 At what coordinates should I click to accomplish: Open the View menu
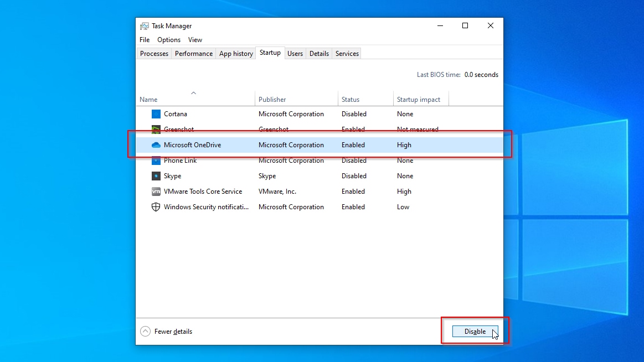(x=195, y=40)
